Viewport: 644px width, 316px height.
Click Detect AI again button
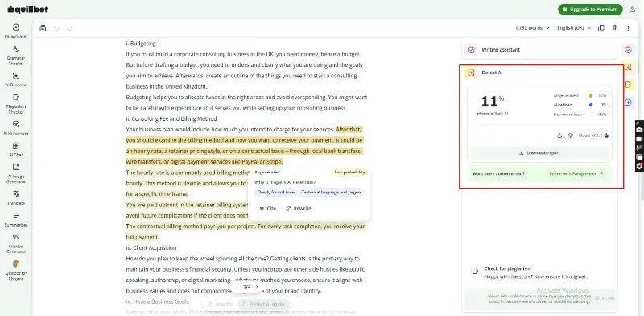pos(264,305)
